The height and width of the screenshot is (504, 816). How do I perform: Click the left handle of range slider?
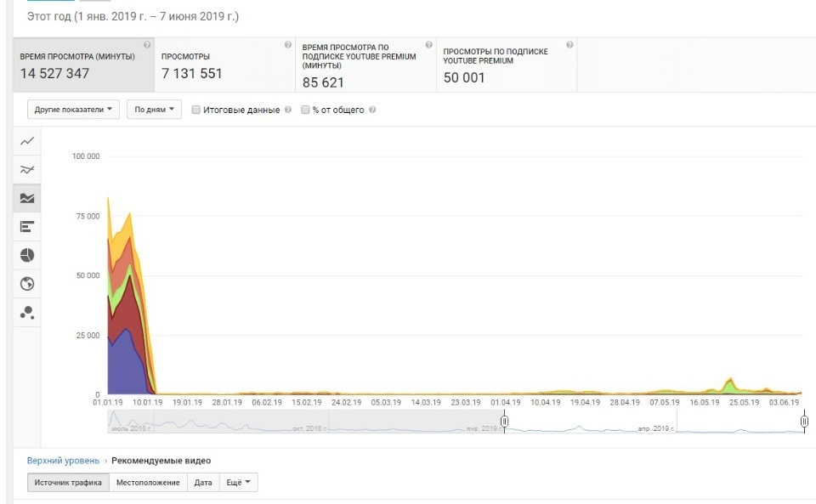pos(504,421)
